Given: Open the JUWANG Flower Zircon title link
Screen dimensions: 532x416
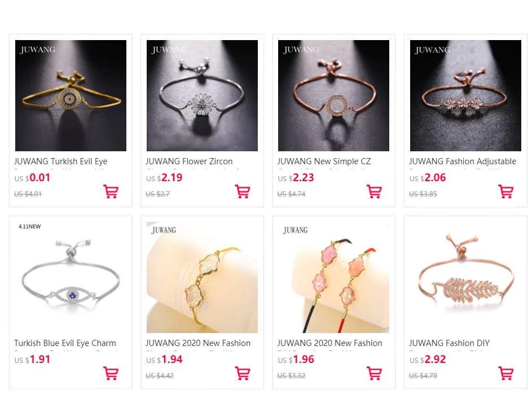Looking at the screenshot, I should [190, 161].
